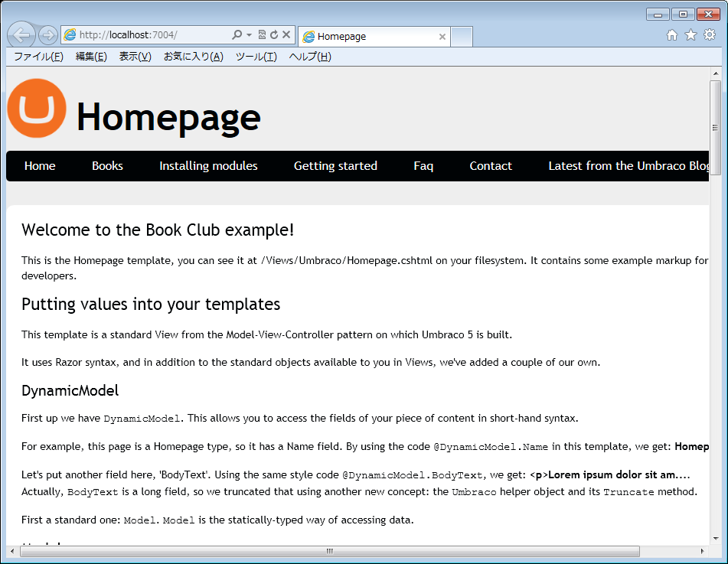
Task: Click the horizontal scrollbar right arrow
Action: pyautogui.click(x=703, y=551)
